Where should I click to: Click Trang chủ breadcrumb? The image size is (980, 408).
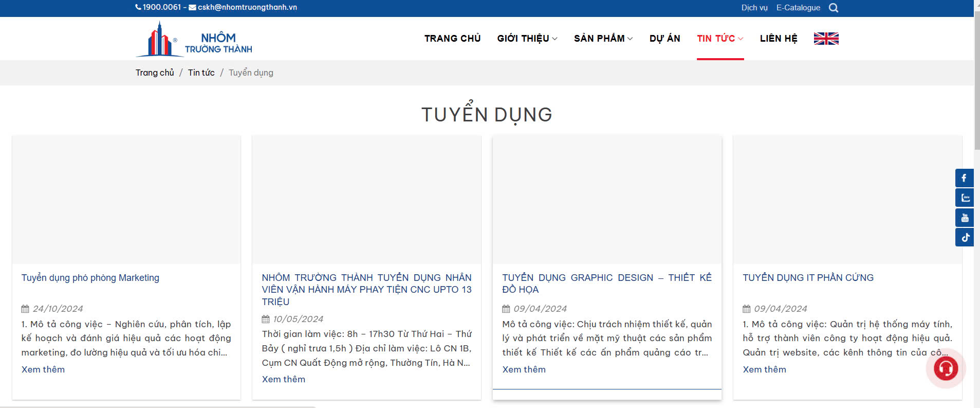pyautogui.click(x=155, y=73)
